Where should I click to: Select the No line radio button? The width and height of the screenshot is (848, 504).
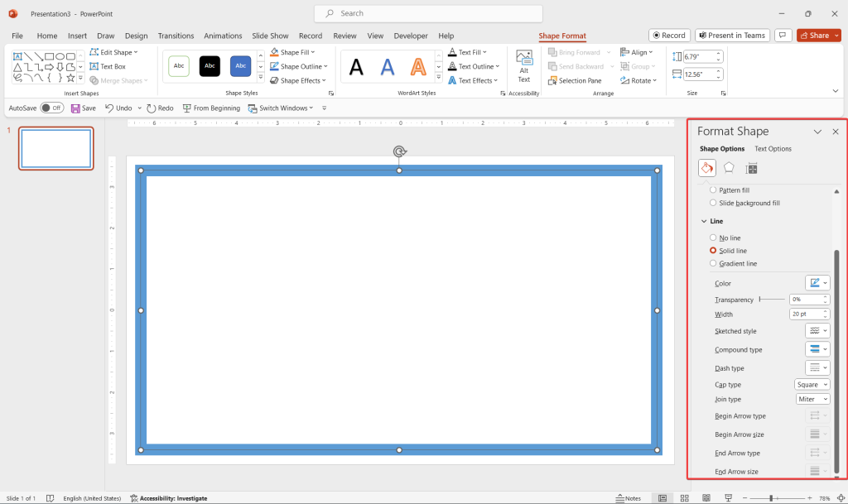point(712,238)
